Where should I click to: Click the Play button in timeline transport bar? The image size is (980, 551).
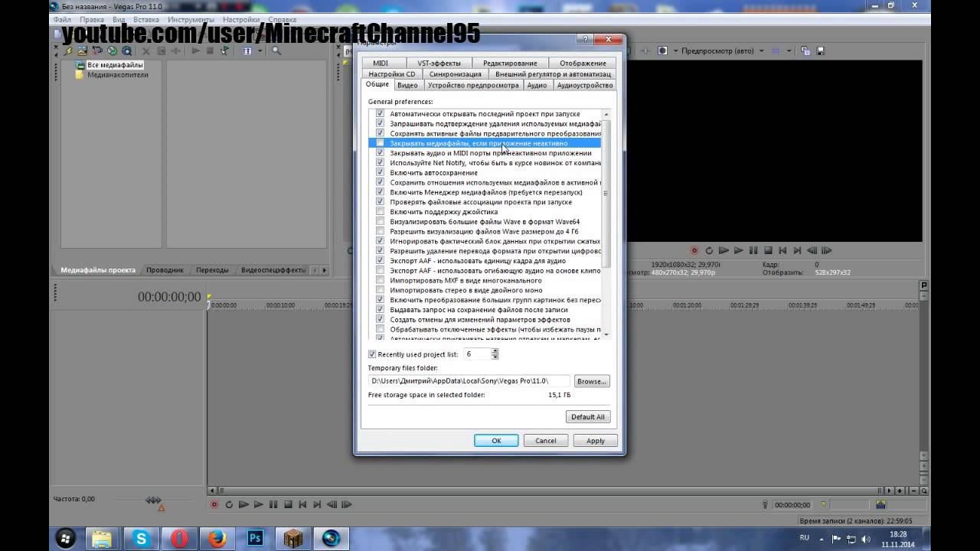point(259,504)
